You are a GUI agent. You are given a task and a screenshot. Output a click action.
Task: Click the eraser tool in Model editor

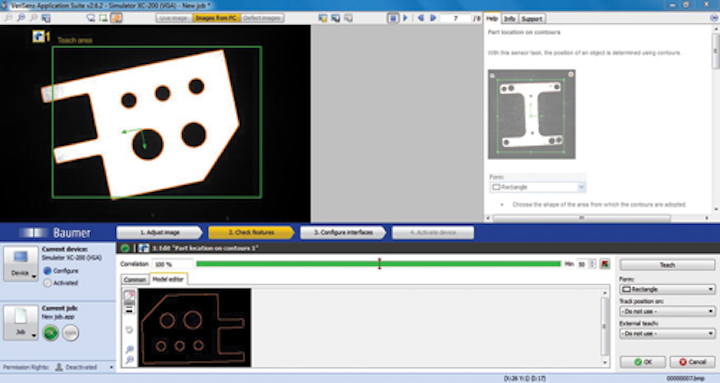(130, 295)
